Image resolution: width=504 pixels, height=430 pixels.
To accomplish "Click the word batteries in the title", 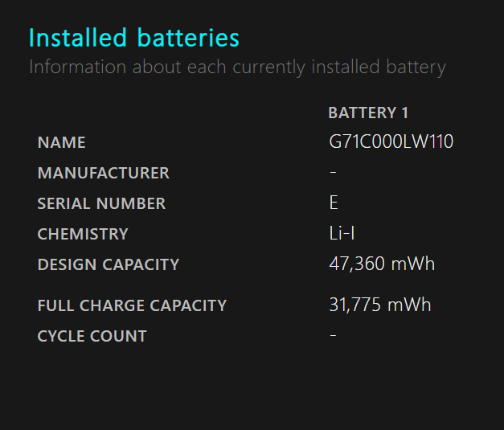I will [x=188, y=38].
